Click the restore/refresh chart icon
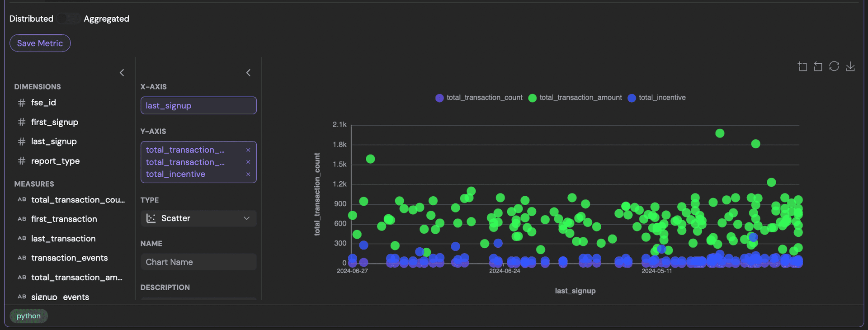 pos(834,66)
